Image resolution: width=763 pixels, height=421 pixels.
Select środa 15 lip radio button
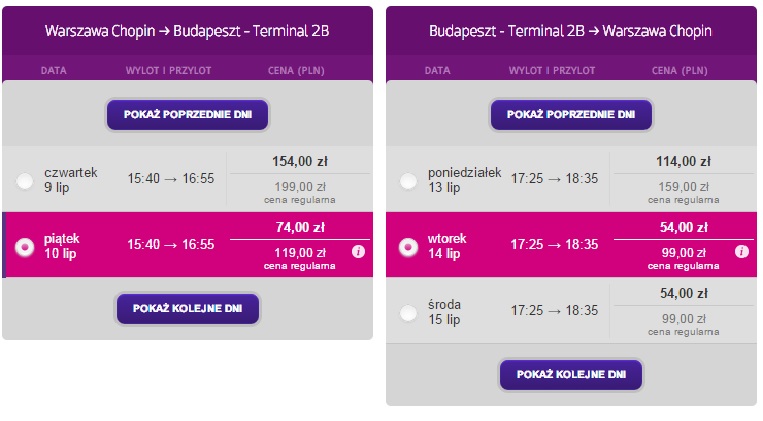[408, 313]
